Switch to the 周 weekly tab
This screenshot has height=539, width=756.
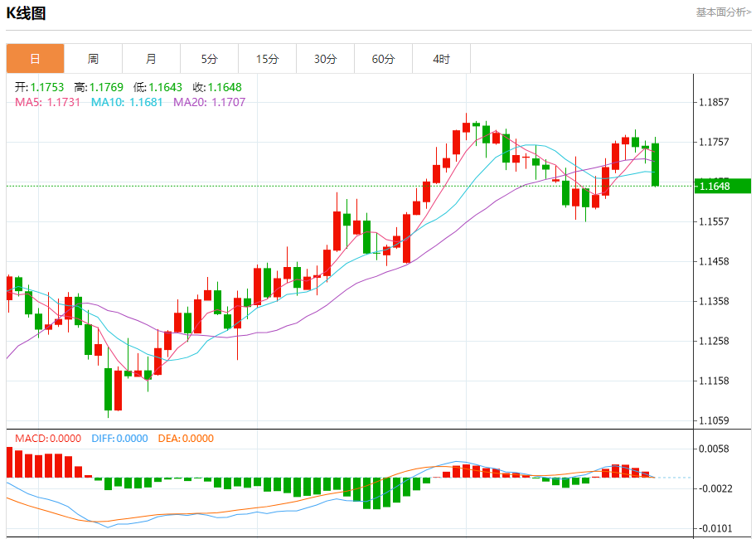click(93, 59)
